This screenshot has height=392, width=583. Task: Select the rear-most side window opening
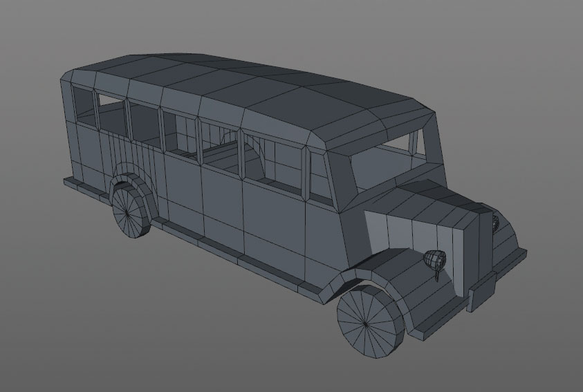coord(83,104)
